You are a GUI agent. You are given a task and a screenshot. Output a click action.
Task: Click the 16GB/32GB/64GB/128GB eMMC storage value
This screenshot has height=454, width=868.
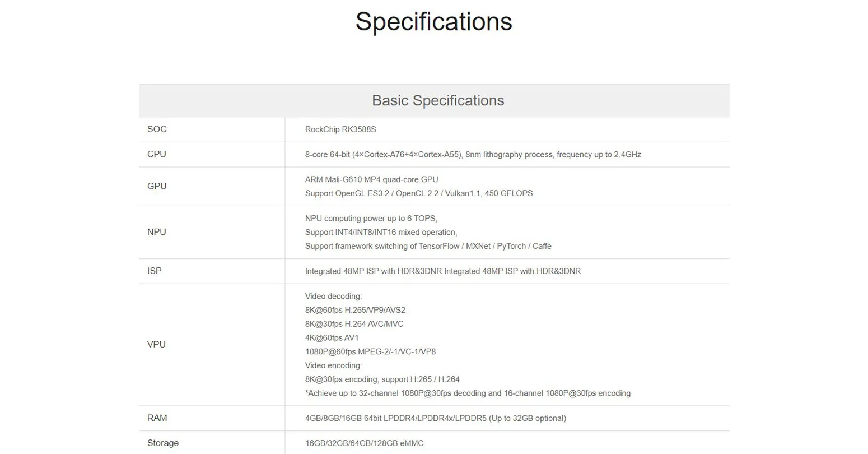point(364,443)
